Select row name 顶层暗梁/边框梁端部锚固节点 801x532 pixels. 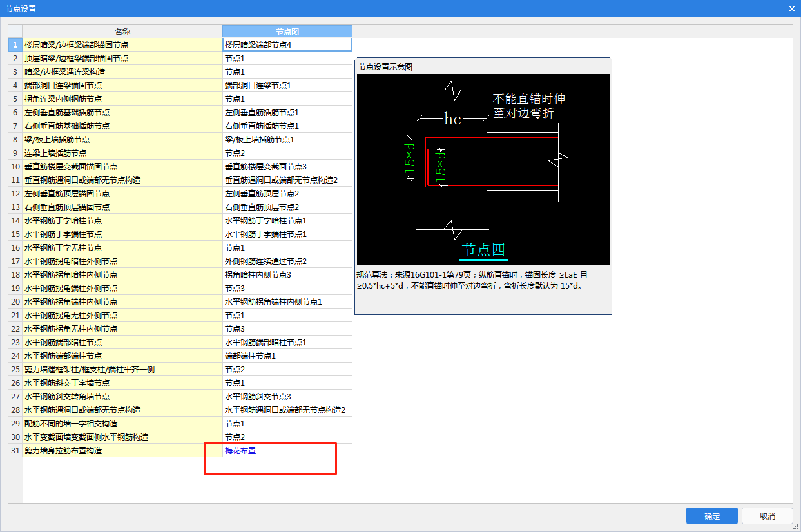(122, 59)
